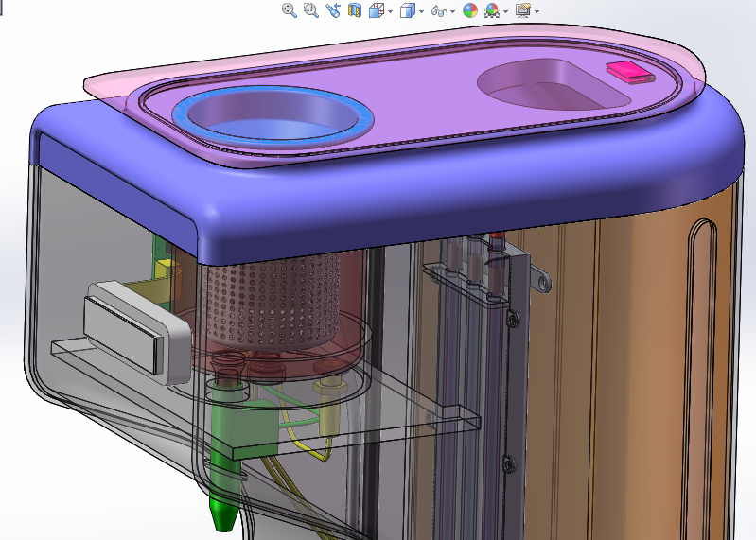Select the green circuit board

160,255
